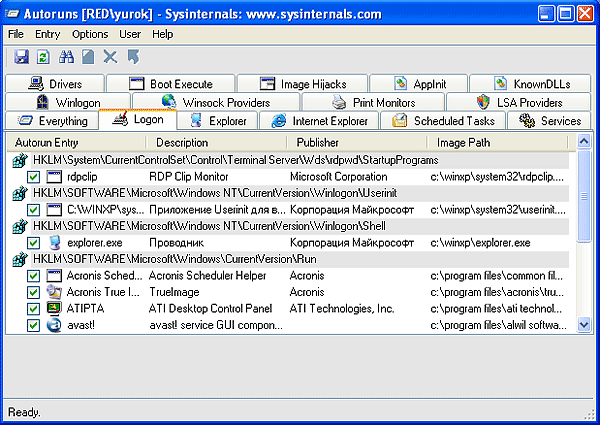Click the Acronis True Image entry icon
Image resolution: width=600 pixels, height=425 pixels.
pyautogui.click(x=54, y=292)
